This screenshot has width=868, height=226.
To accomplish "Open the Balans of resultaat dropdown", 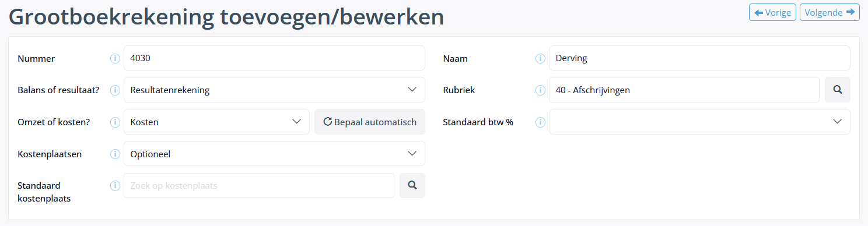I will coord(274,90).
